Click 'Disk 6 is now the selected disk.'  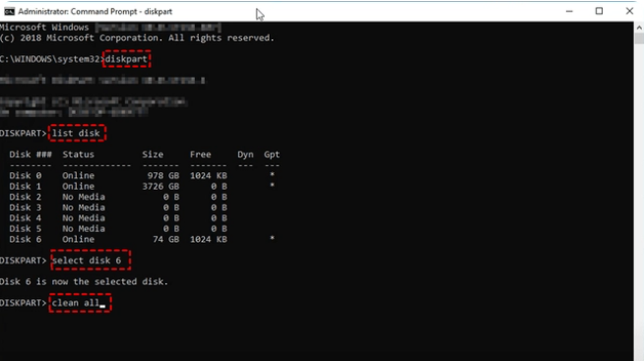84,282
